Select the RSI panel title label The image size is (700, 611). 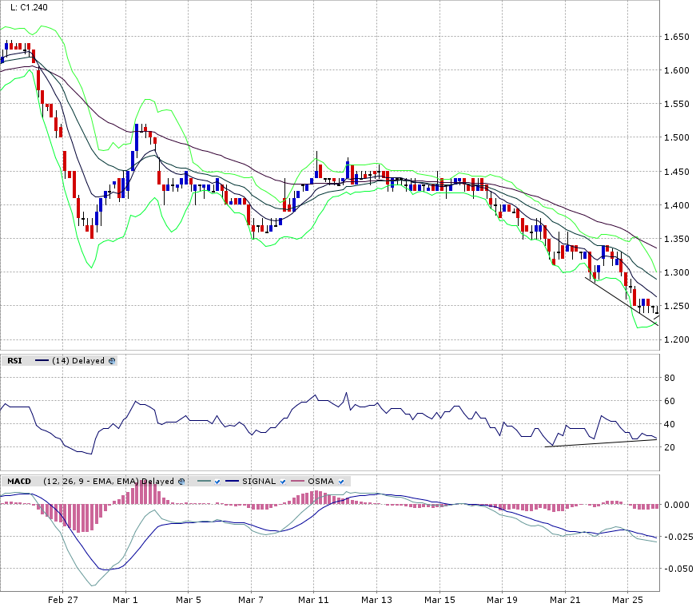coord(14,361)
